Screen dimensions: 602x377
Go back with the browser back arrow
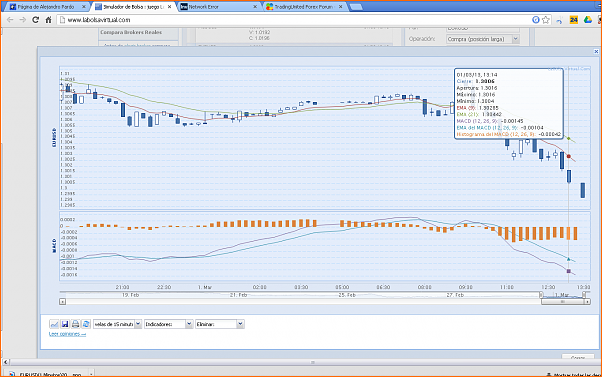tap(10, 20)
